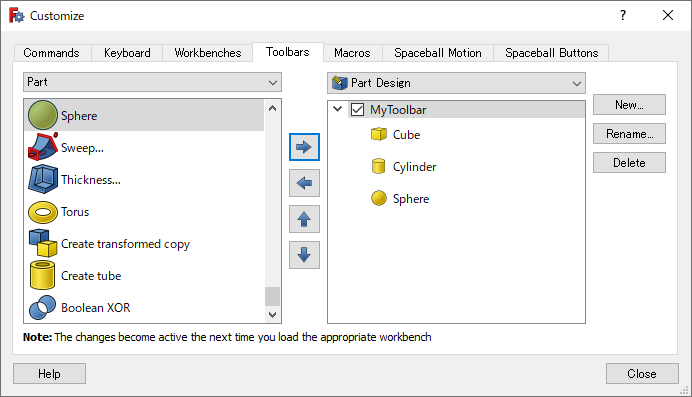This screenshot has width=692, height=397.
Task: Click the yellow Cube icon under MyToolbar
Action: tap(379, 134)
